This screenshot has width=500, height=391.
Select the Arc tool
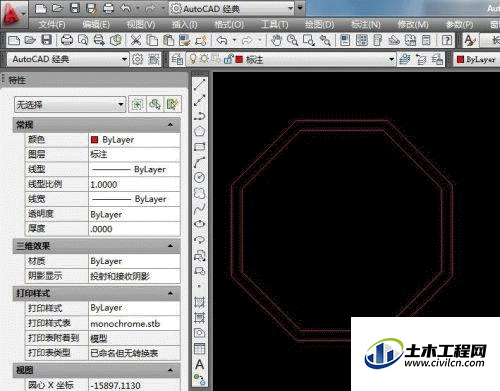(200, 162)
